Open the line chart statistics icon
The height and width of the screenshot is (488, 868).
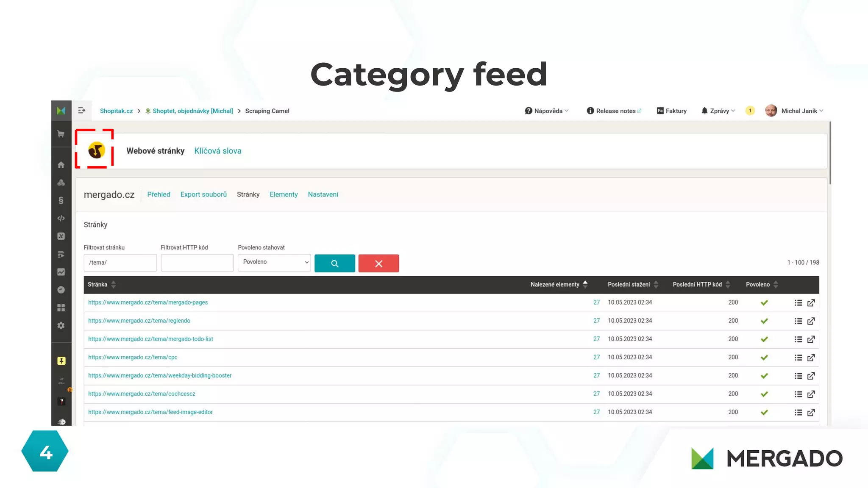(x=61, y=272)
